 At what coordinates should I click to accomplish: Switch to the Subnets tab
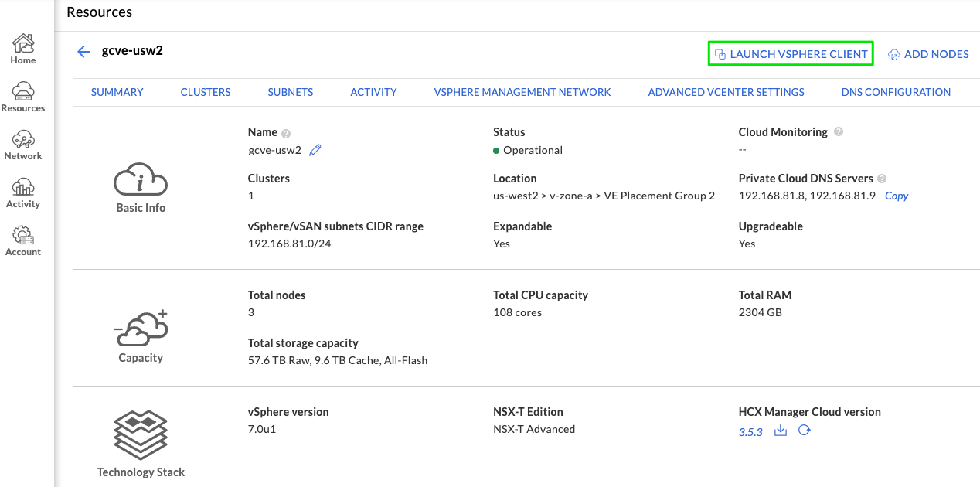click(x=291, y=92)
